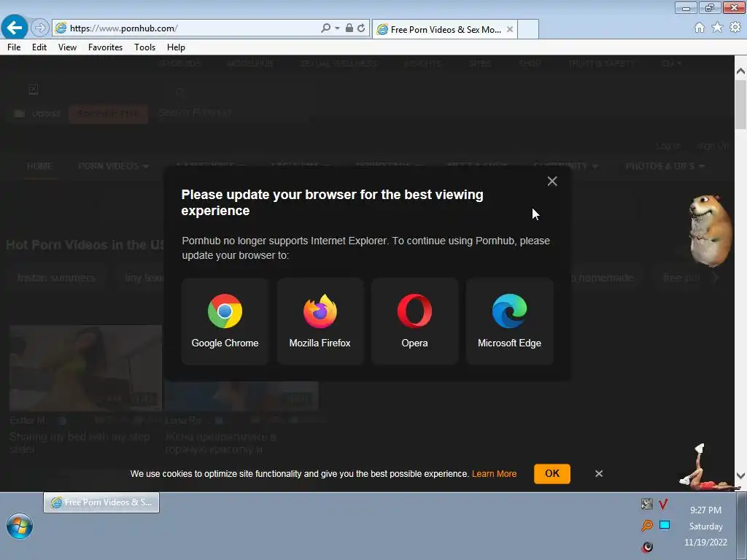This screenshot has width=747, height=560.
Task: Click the Home icon in browser toolbar
Action: pos(700,28)
